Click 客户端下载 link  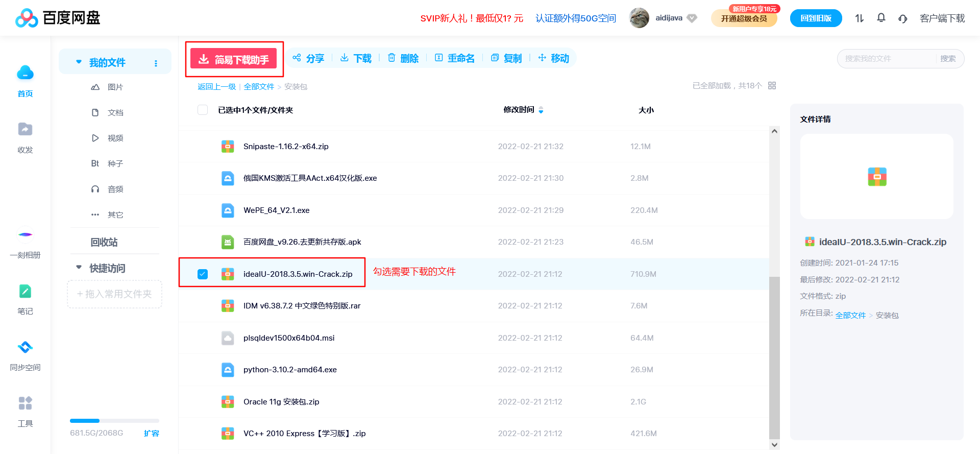point(942,18)
